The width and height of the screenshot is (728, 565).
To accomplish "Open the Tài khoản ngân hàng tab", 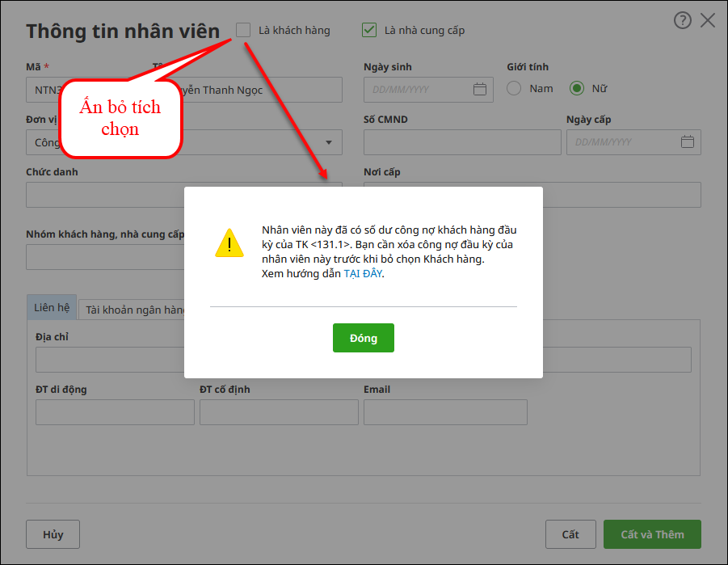I will coord(134,310).
